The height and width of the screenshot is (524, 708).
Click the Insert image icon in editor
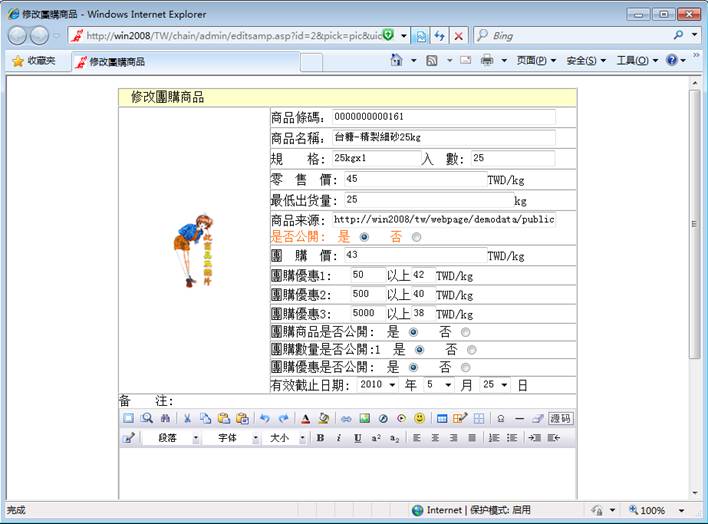(x=365, y=418)
